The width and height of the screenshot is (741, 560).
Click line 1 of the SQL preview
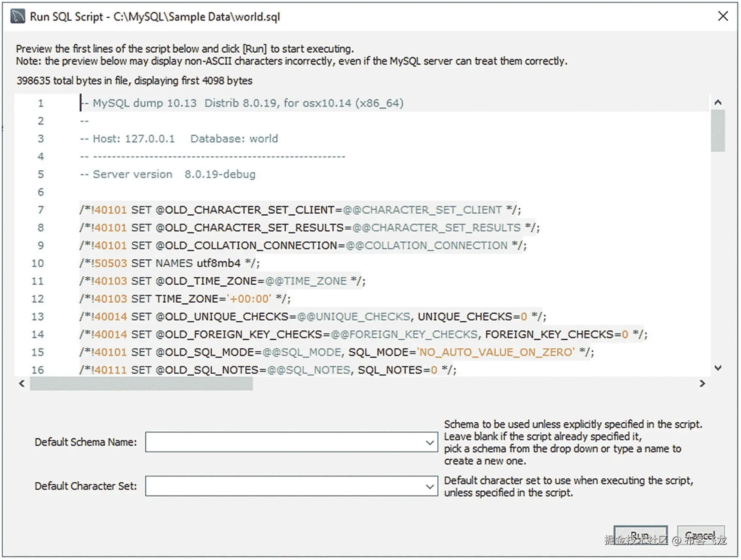(x=241, y=103)
